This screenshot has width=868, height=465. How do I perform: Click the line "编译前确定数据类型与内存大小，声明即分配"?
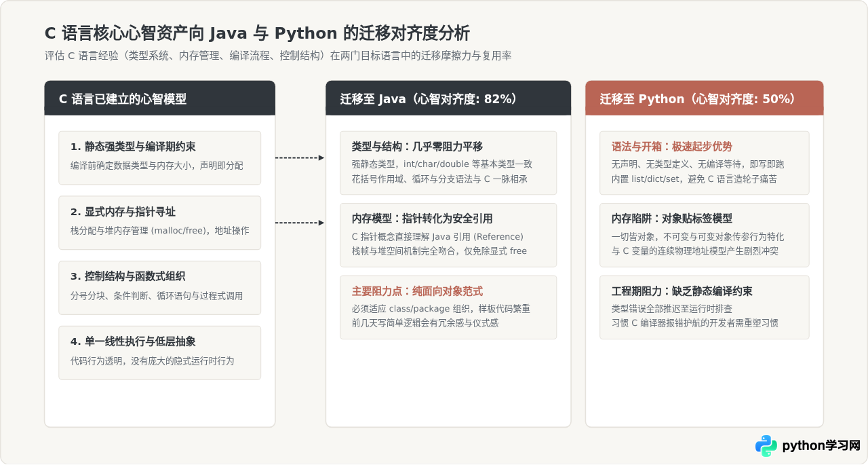pos(157,166)
